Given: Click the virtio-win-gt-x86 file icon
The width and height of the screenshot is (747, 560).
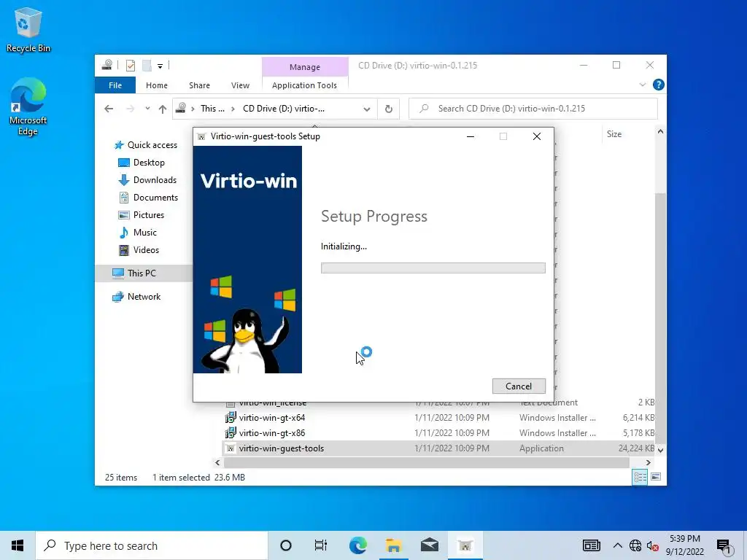Looking at the screenshot, I should (x=231, y=433).
